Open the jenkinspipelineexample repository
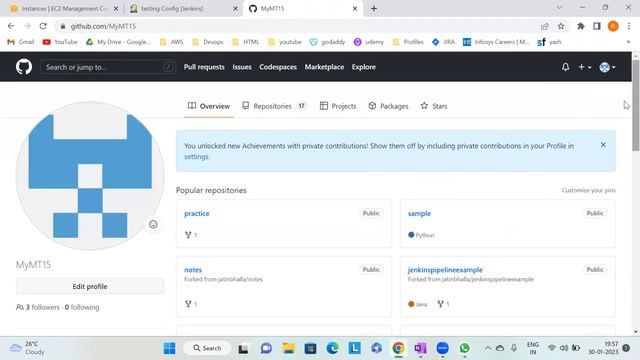640x360 pixels. 445,270
